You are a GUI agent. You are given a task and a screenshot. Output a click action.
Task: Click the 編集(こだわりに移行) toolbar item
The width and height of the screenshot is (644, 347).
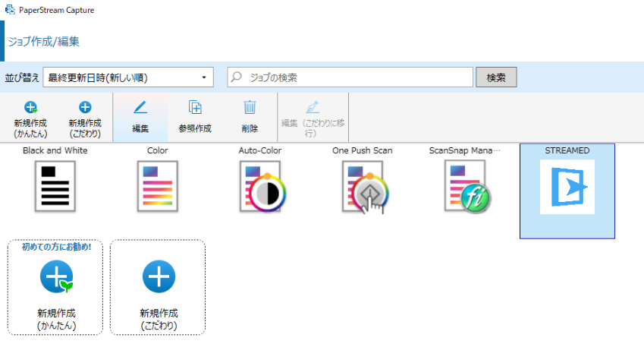[x=312, y=117]
